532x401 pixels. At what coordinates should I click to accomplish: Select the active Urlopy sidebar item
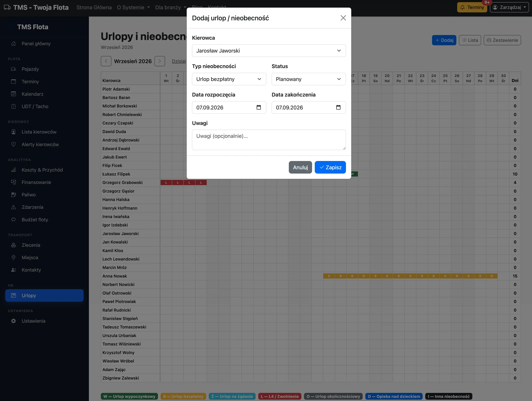[x=44, y=295]
